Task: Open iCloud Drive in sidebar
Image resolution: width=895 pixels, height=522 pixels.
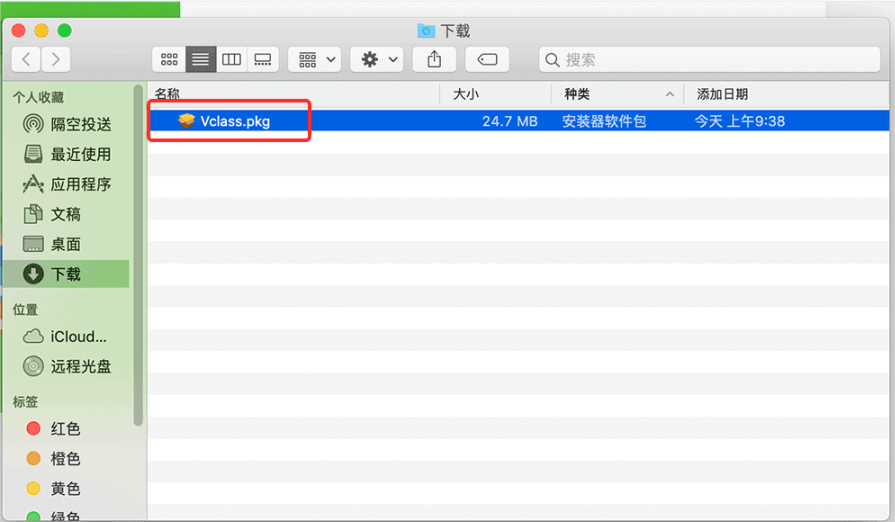Action: point(78,337)
